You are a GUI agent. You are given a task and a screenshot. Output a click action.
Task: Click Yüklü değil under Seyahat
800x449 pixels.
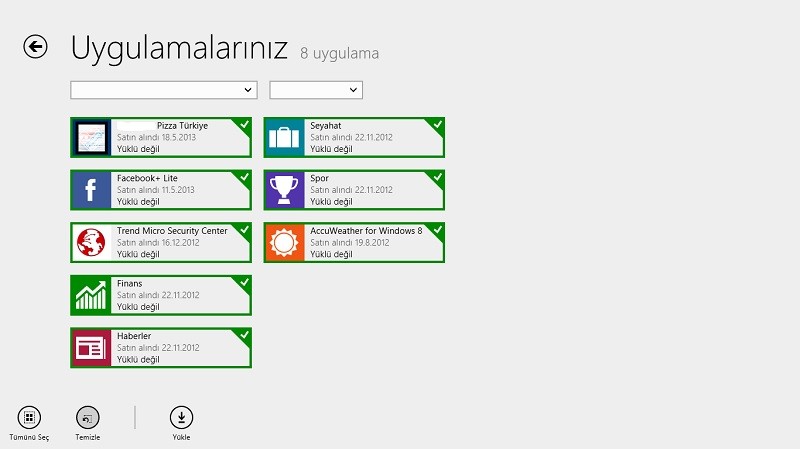click(331, 149)
